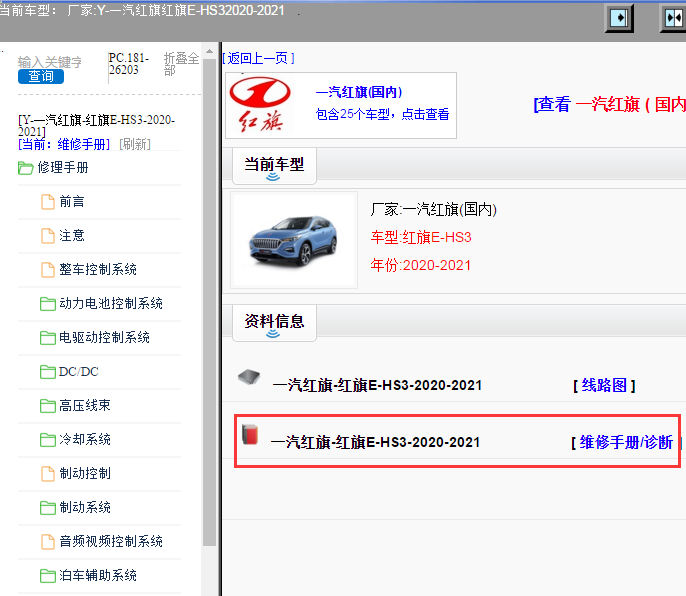The height and width of the screenshot is (596, 686).
Task: Click the folder icon beside 高压线束
Action: coord(48,406)
